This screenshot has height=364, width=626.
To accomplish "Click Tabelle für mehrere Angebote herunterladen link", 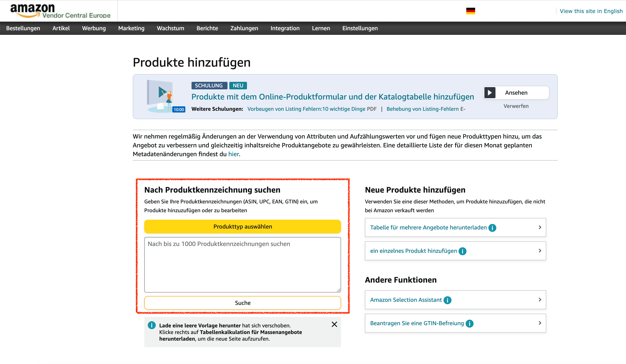I will click(428, 227).
